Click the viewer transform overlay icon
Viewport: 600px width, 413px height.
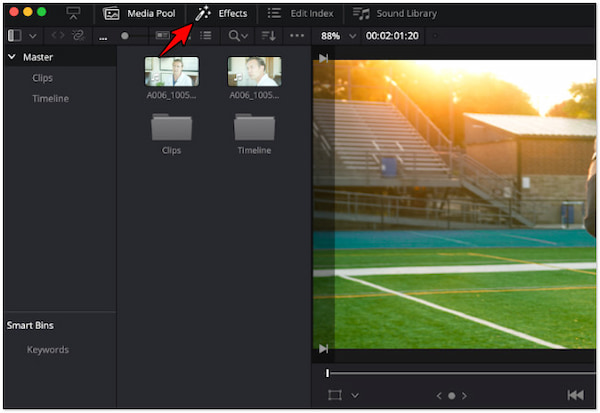point(335,395)
